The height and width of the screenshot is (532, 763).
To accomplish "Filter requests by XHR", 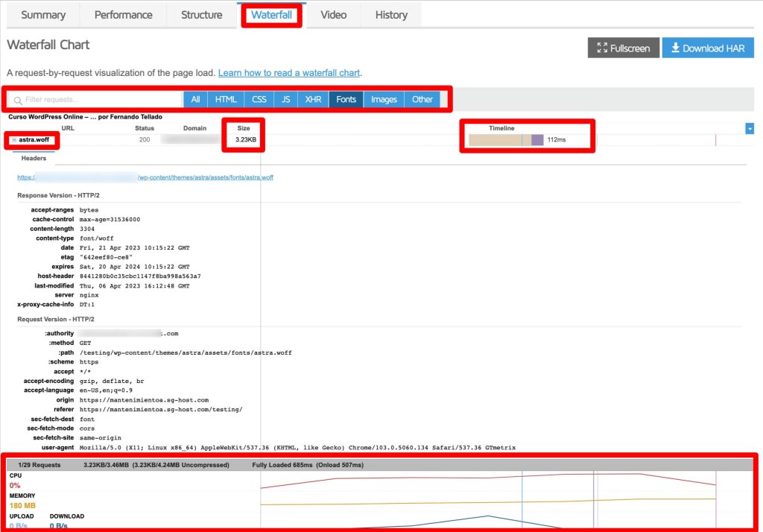I will tap(313, 100).
